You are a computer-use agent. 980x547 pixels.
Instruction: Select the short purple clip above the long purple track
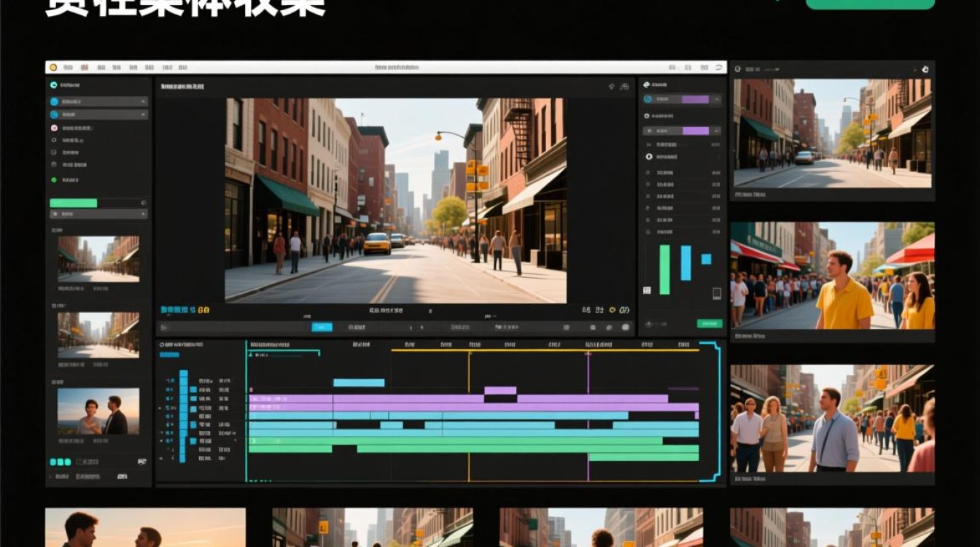[500, 390]
